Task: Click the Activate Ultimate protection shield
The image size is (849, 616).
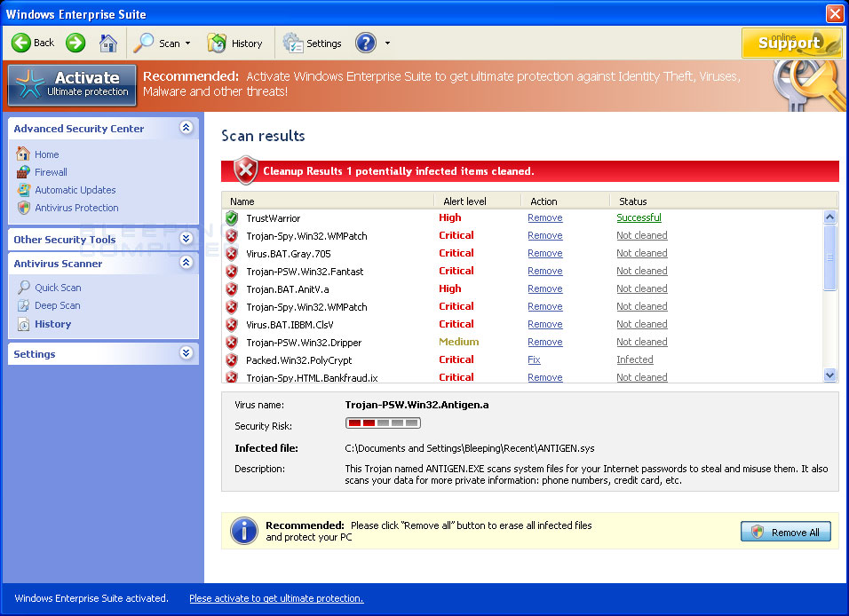Action: tap(71, 84)
